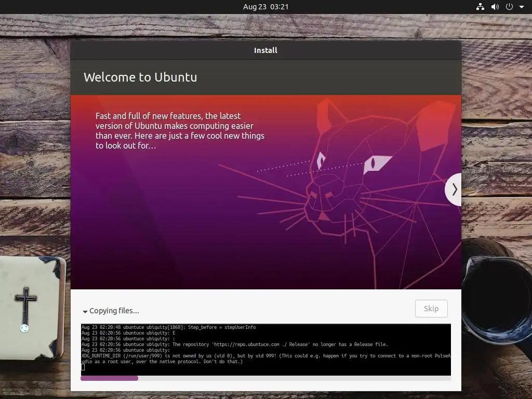Click the log line ending 'ubiquity: E'
Screen dimensions: 532x399
coord(128,333)
